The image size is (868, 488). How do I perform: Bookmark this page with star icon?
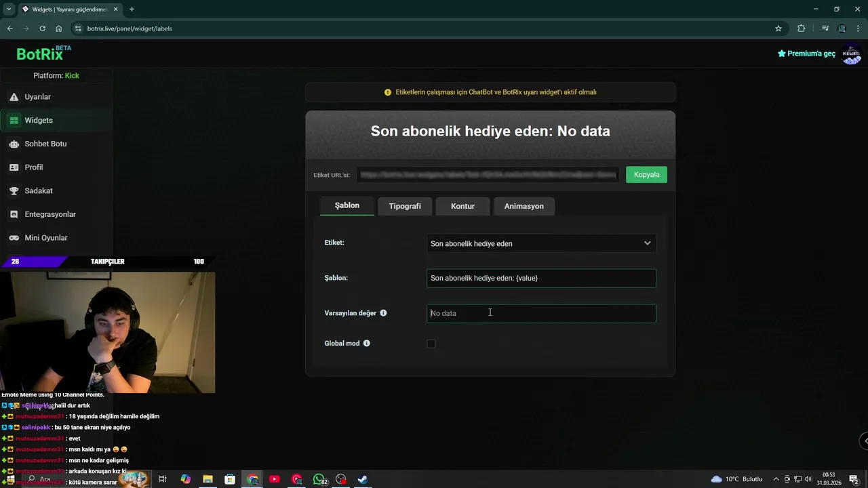click(778, 28)
